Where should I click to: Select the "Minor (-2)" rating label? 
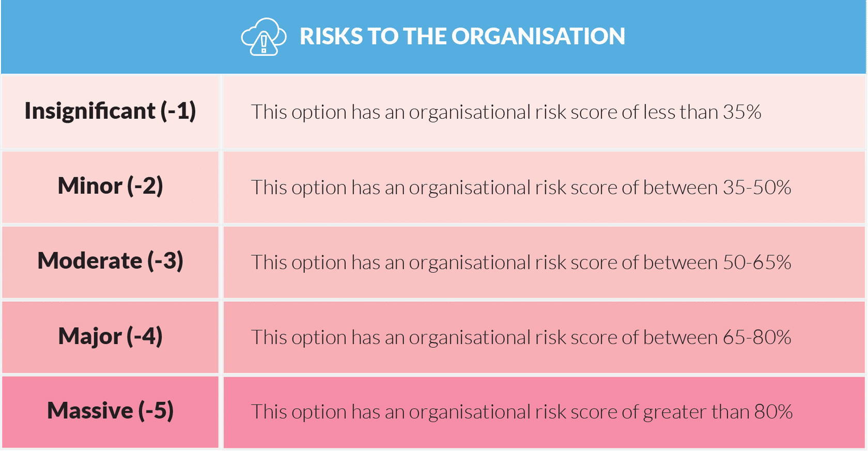click(110, 186)
